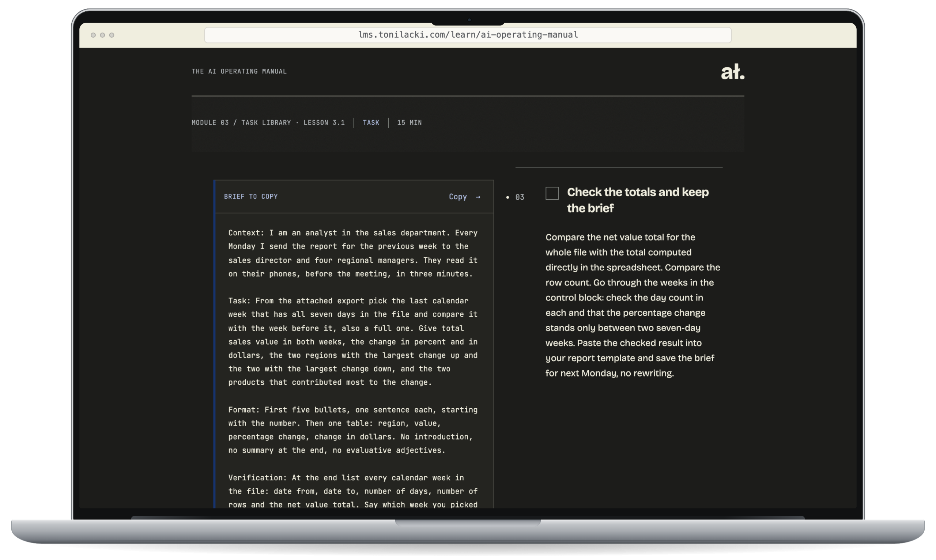Click the browser address bar URL
Screen dimensions: 936x560
click(468, 35)
